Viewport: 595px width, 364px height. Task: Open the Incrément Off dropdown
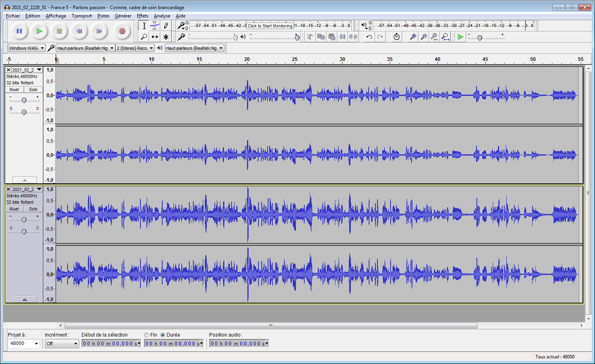pos(62,344)
